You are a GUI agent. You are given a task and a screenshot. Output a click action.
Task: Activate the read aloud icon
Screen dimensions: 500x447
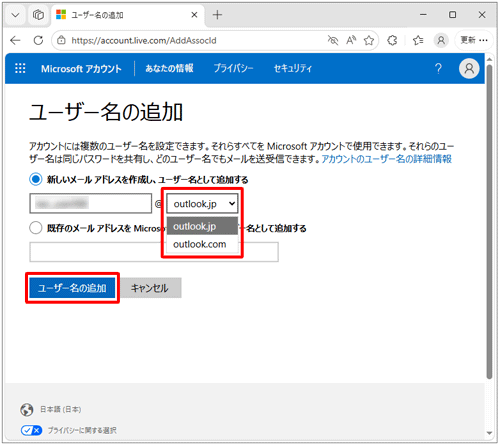point(351,41)
